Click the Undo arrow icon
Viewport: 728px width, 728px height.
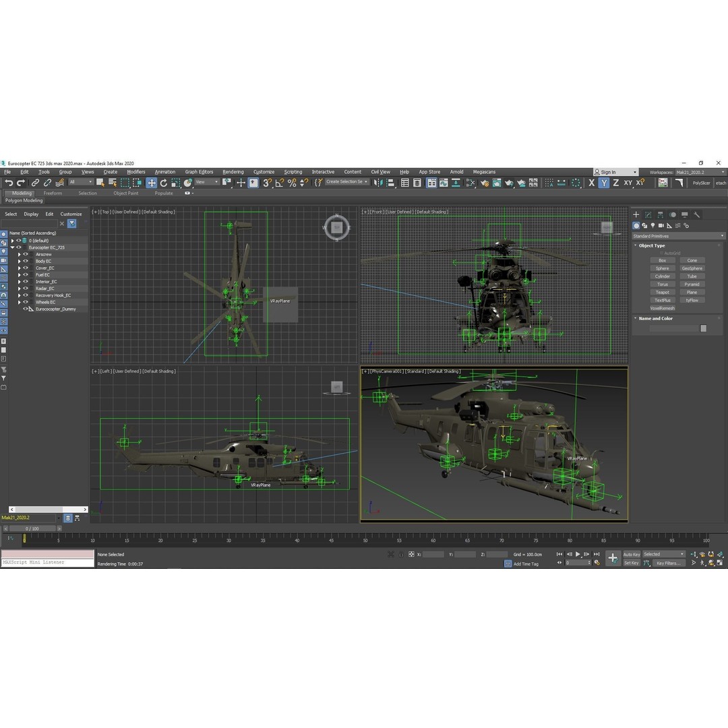(x=9, y=183)
